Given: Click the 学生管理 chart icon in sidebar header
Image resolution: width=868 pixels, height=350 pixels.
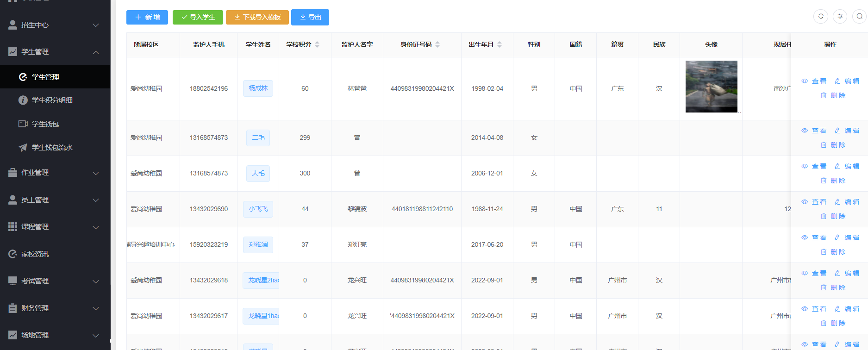Looking at the screenshot, I should tap(13, 52).
